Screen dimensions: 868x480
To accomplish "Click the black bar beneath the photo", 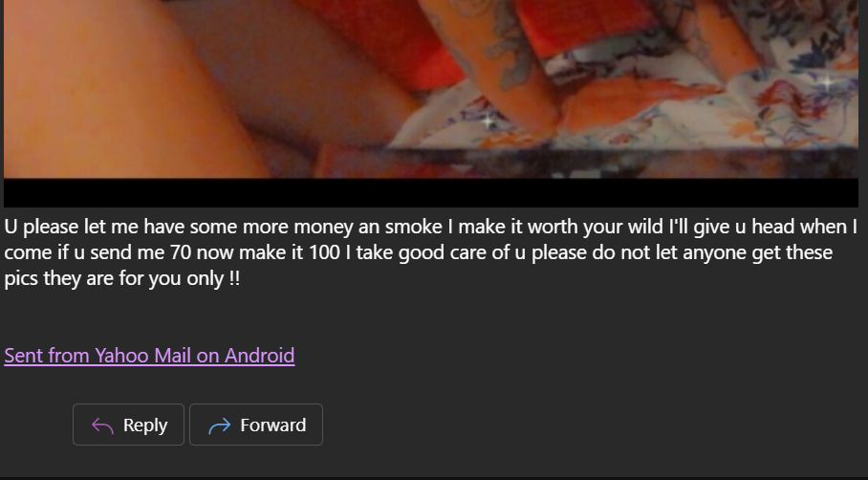I will (431, 192).
